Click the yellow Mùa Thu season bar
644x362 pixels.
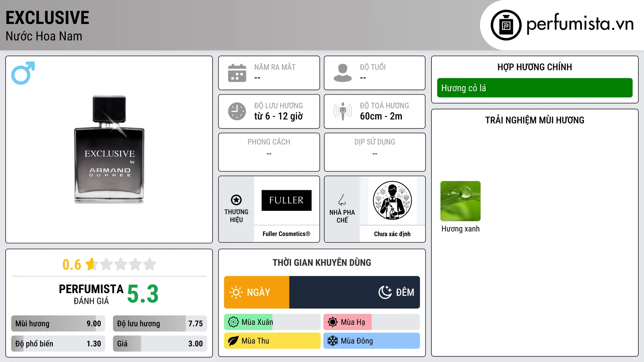272,341
